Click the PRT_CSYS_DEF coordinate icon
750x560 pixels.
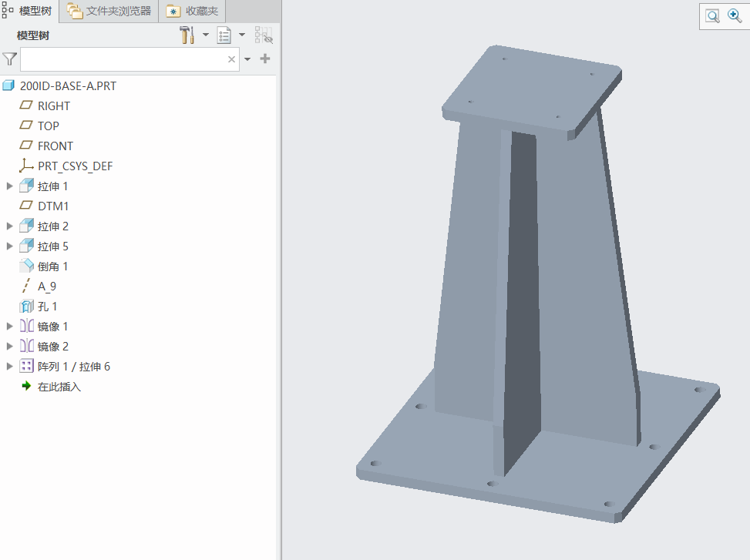tap(26, 166)
